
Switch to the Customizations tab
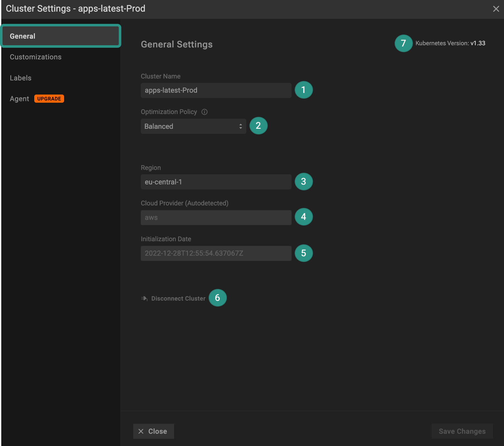36,57
